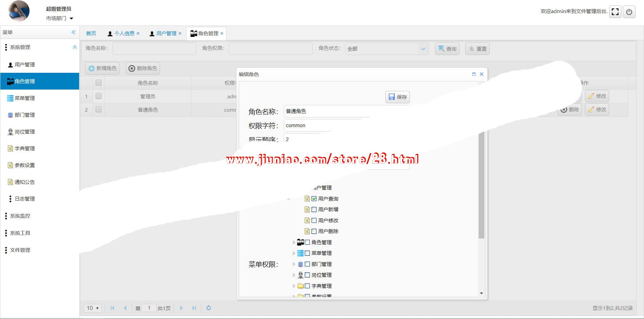This screenshot has height=319, width=644.
Task: Open 岗位管理 in the sidebar
Action: coord(40,132)
